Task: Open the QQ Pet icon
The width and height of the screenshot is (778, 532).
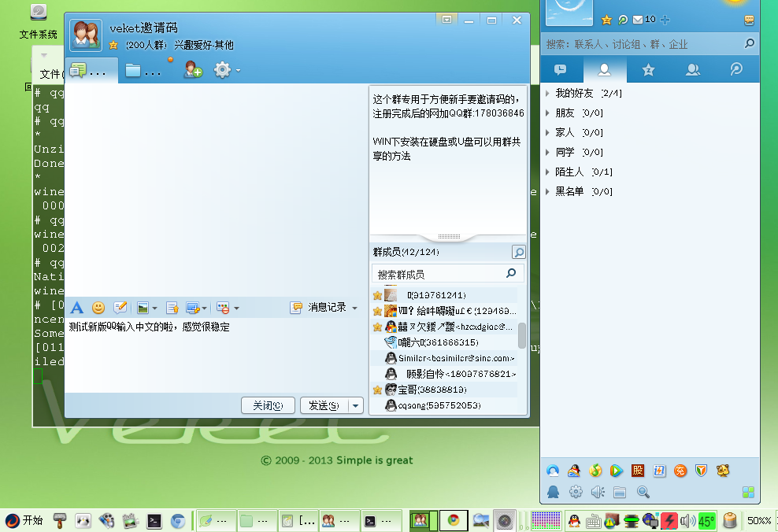Action: tap(723, 471)
